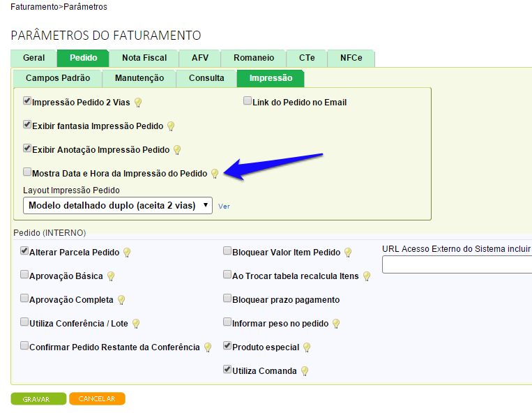This screenshot has height=420, width=532.
Task: Show help bulb for Alterar Parcela Pedido
Action: pos(127,253)
